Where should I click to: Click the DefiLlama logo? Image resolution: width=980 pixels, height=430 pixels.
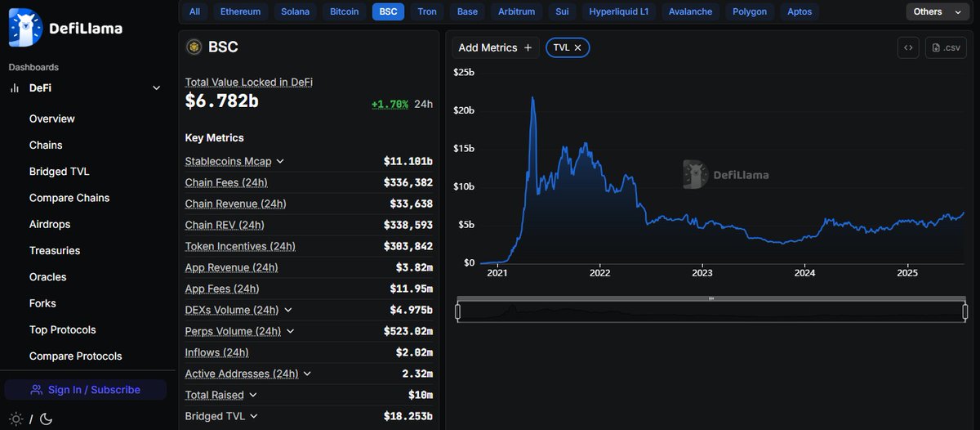point(65,28)
